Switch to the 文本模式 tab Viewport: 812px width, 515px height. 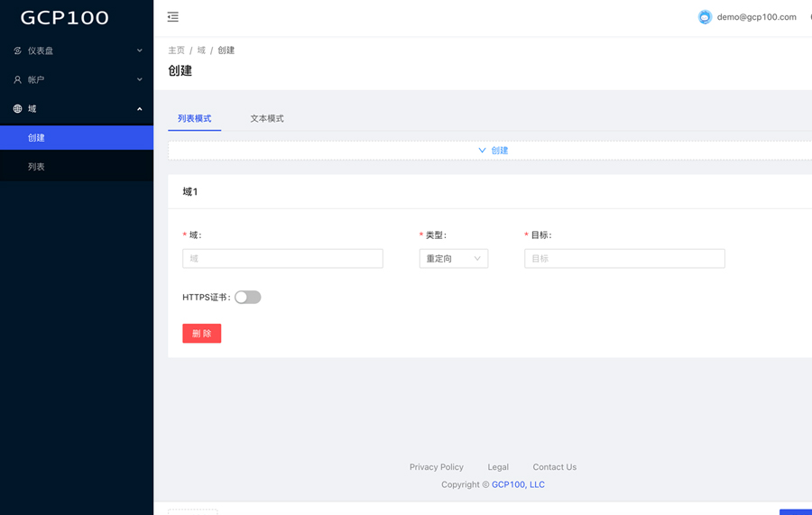click(x=266, y=119)
